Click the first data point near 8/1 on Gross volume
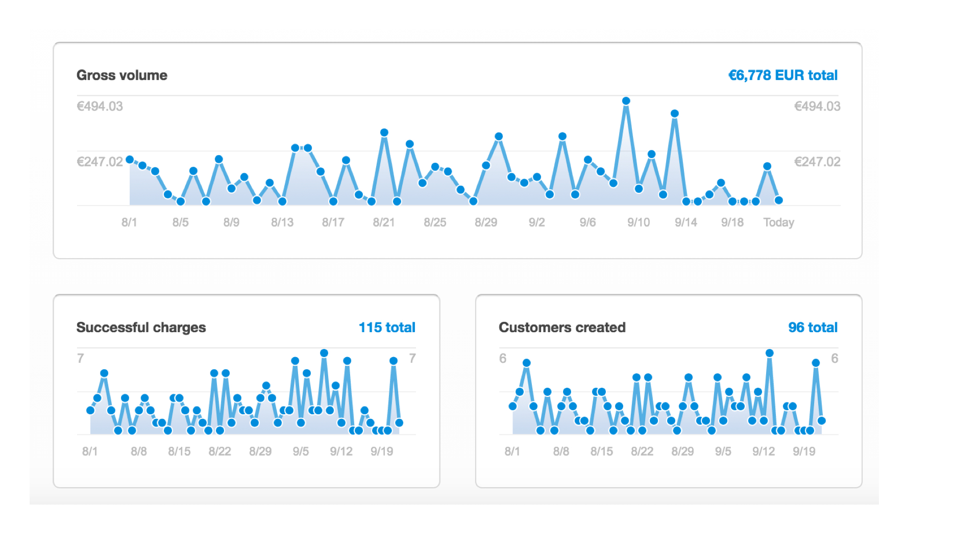Screen dimensions: 980x551 pyautogui.click(x=130, y=159)
